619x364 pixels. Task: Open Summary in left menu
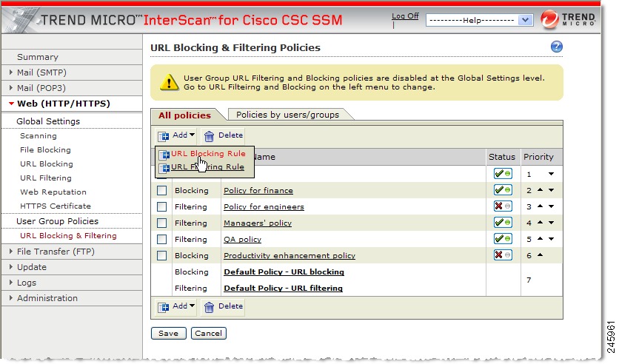38,57
